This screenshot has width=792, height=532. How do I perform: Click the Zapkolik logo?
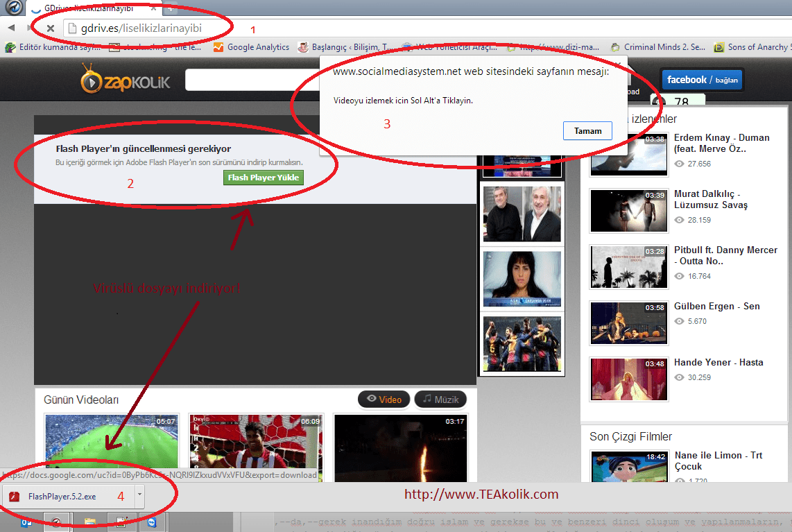[x=126, y=80]
